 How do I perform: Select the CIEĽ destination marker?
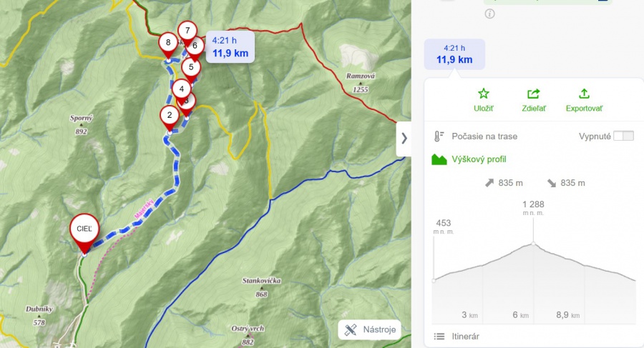(x=84, y=234)
